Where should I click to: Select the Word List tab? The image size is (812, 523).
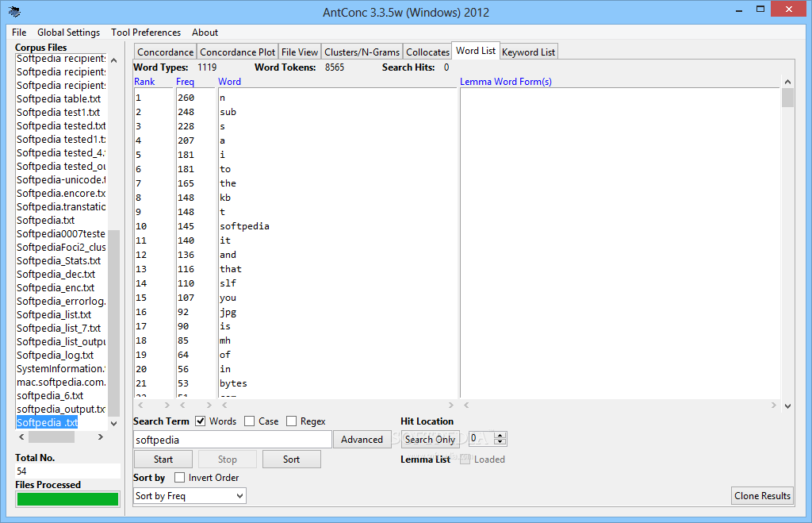[x=476, y=51]
